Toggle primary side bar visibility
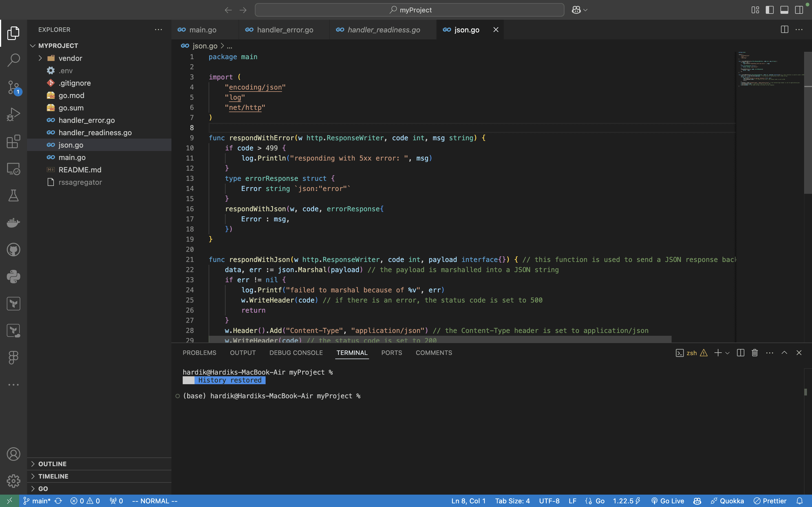Viewport: 812px width, 507px height. coord(770,10)
